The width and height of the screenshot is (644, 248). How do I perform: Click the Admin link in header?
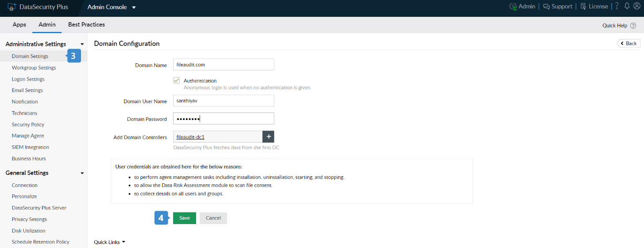point(527,7)
